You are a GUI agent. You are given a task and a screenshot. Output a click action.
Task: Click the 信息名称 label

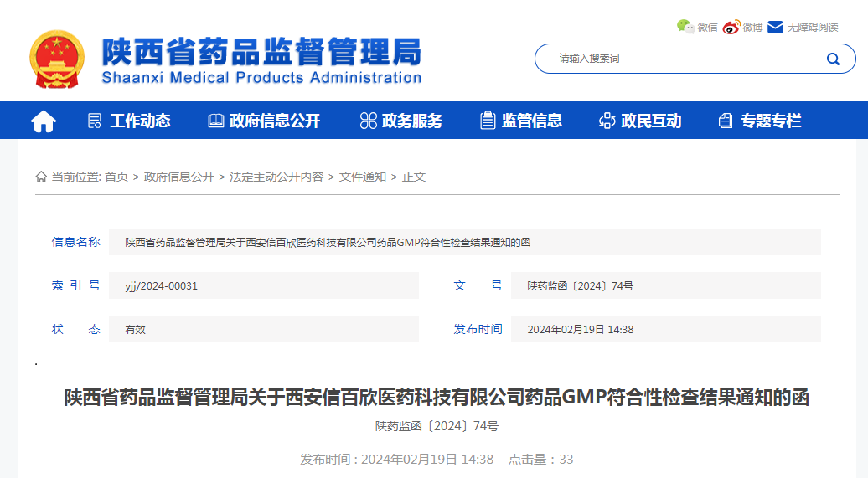[76, 242]
